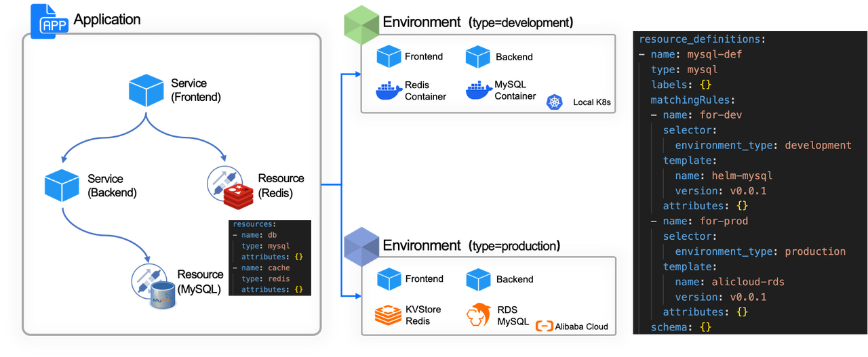Click the Resource (MySQL) database icon
Image resolution: width=868 pixels, height=357 pixels.
153,288
